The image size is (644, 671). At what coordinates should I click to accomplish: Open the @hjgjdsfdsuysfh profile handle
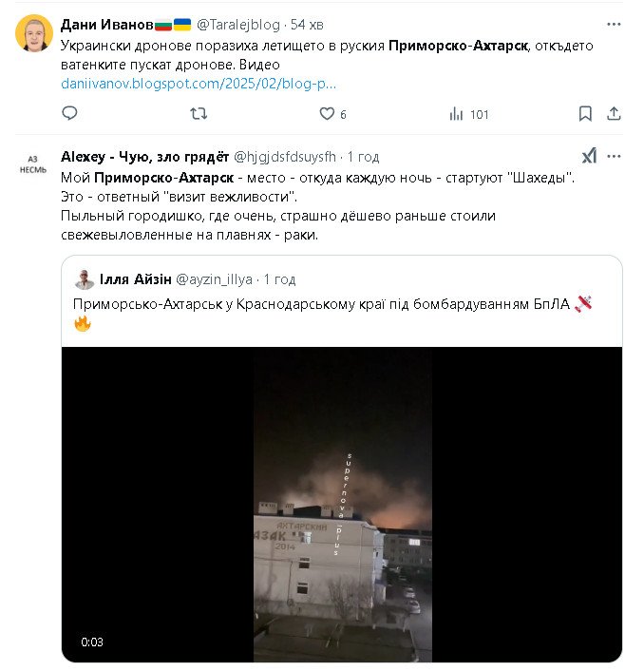pos(285,157)
